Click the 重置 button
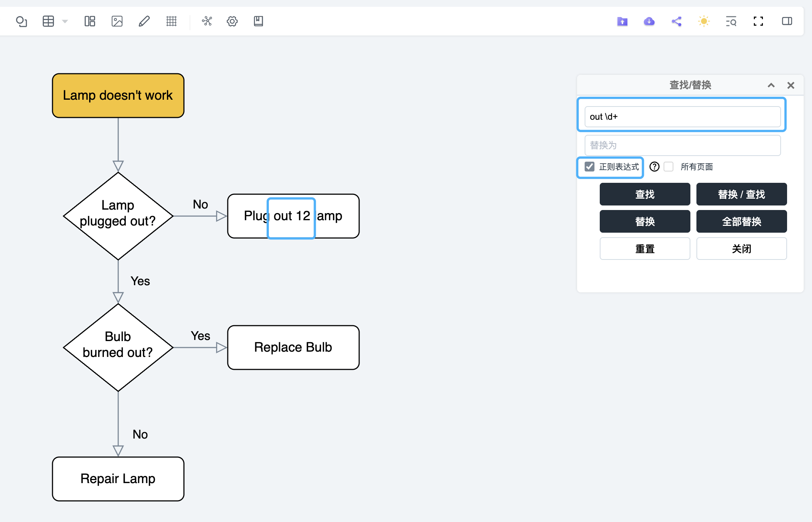 click(645, 249)
